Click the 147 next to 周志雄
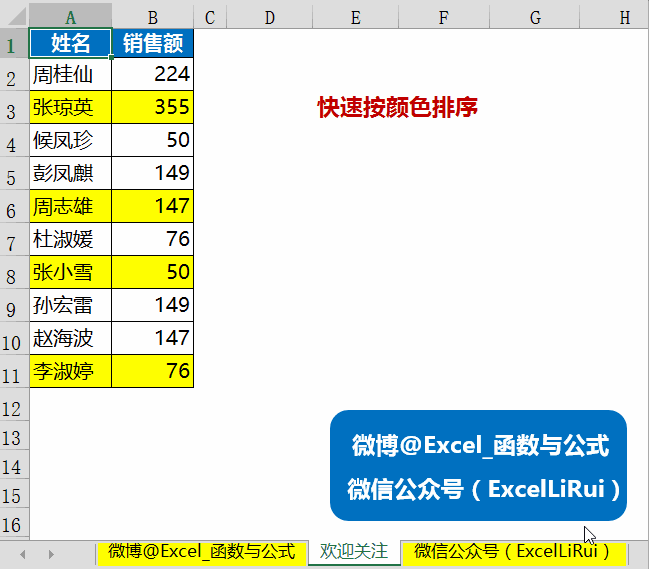649x569 pixels. [153, 206]
